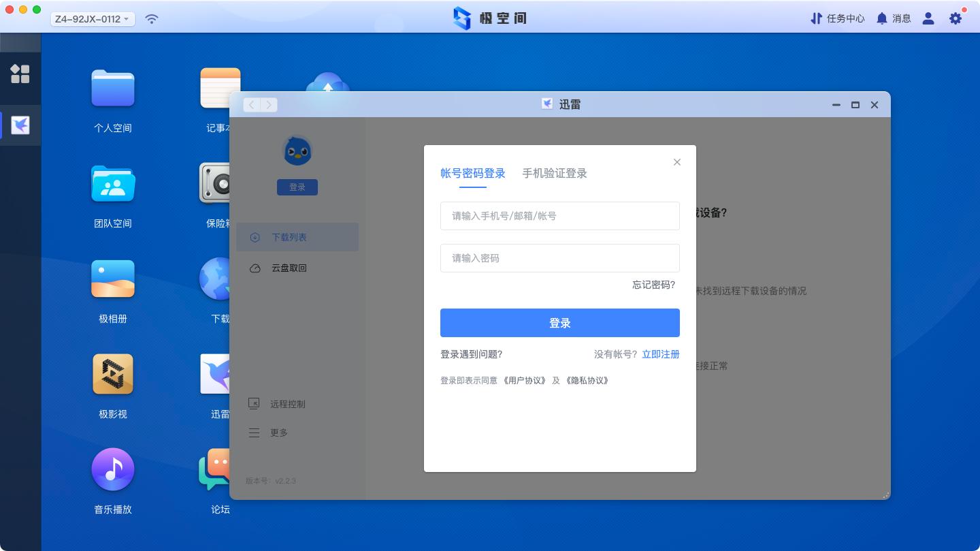The image size is (980, 551).
Task: Click the 忘记密码? link
Action: click(653, 285)
